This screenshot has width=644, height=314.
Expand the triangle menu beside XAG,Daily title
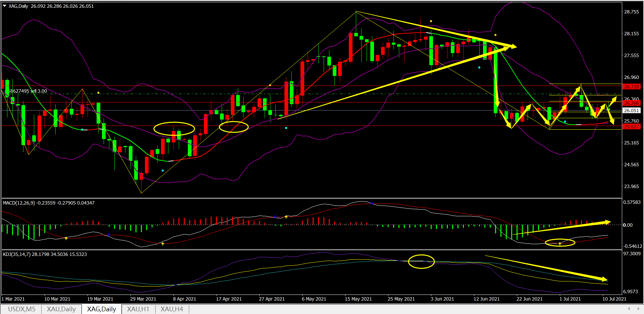5,6
